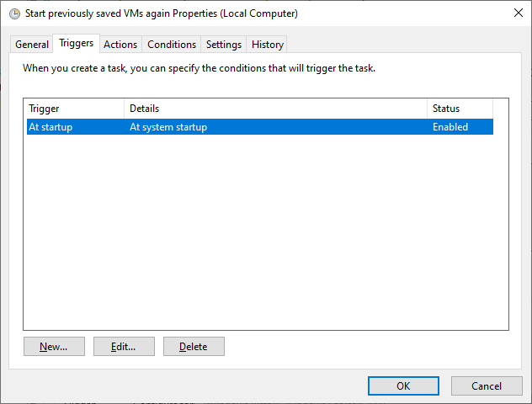The width and height of the screenshot is (532, 404).
Task: Click the task clock icon in title bar
Action: click(14, 13)
